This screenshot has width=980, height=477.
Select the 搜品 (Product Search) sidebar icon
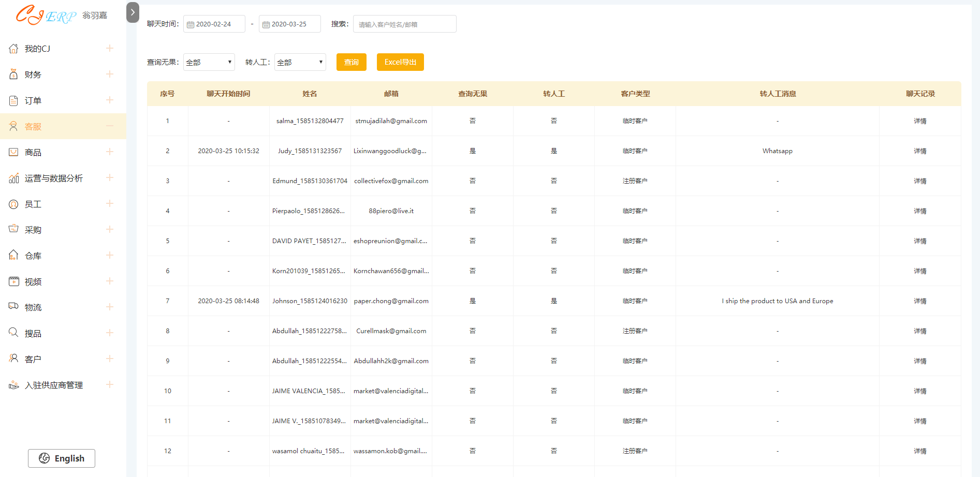tap(13, 333)
